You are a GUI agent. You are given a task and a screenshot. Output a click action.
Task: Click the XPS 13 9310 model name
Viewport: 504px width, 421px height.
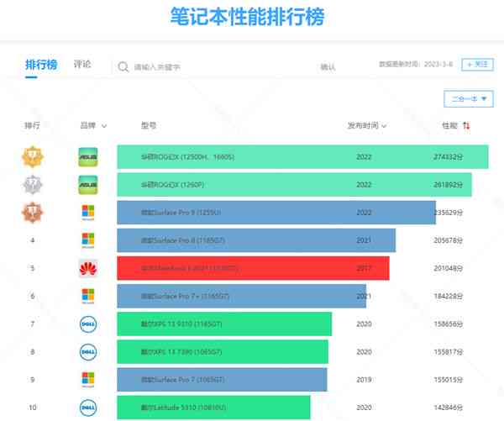coord(181,324)
